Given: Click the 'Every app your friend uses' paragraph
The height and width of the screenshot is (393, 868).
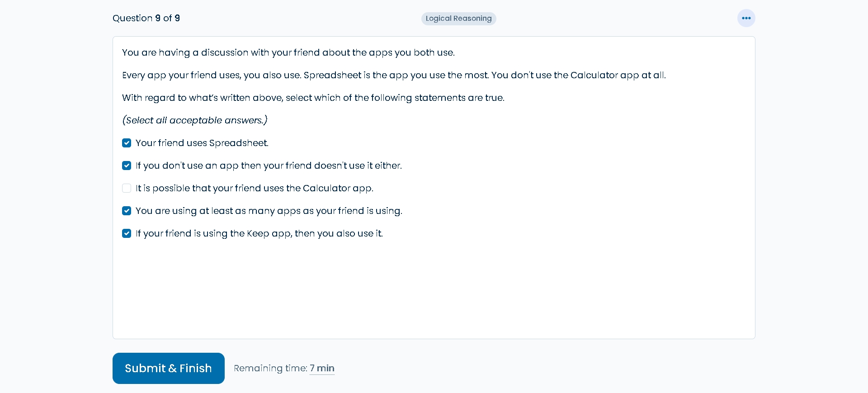Looking at the screenshot, I should pyautogui.click(x=394, y=75).
